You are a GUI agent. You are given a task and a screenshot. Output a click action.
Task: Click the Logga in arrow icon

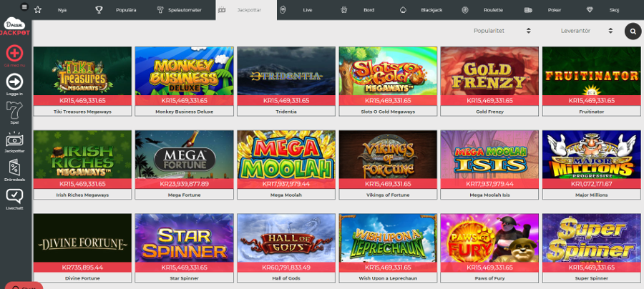point(14,82)
